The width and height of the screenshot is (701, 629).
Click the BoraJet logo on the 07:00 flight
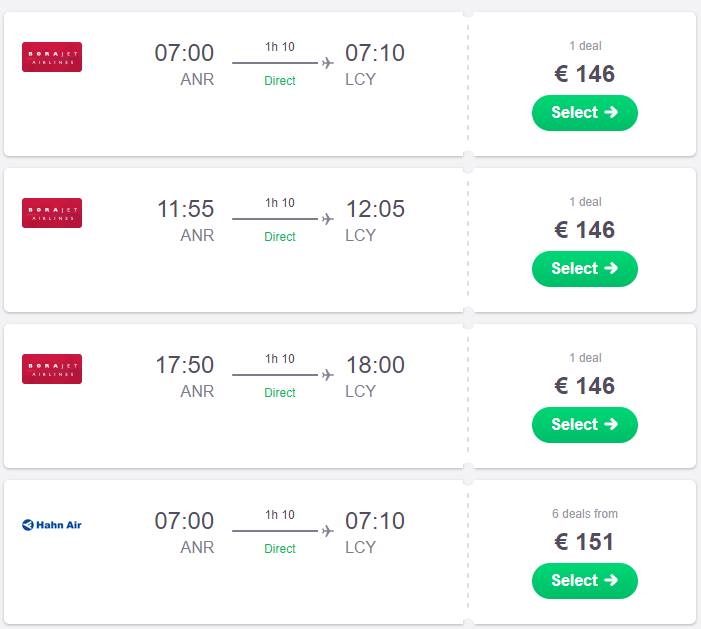(52, 57)
